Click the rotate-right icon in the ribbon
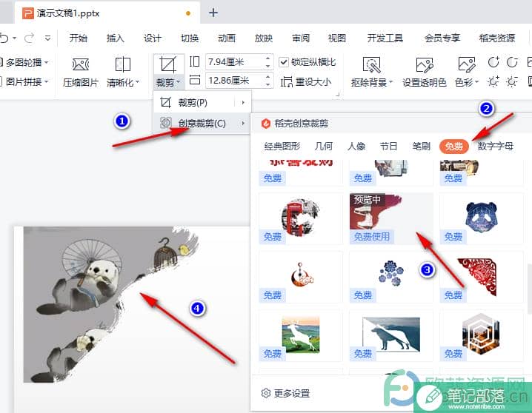The height and width of the screenshot is (413, 532). pos(512,62)
